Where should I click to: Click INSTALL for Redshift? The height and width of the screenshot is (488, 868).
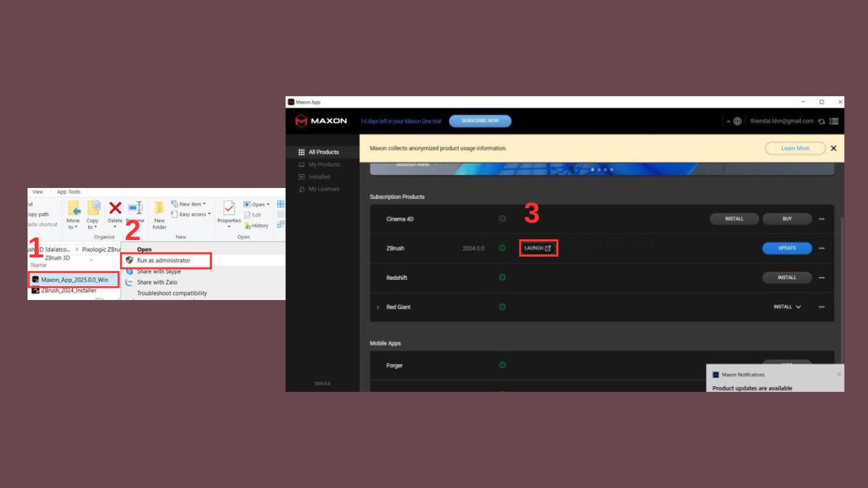[x=787, y=278]
